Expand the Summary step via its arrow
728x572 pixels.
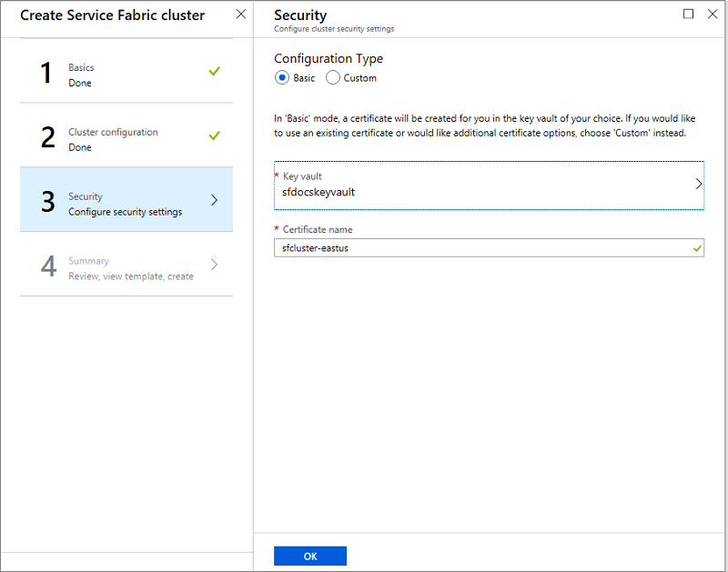click(215, 265)
